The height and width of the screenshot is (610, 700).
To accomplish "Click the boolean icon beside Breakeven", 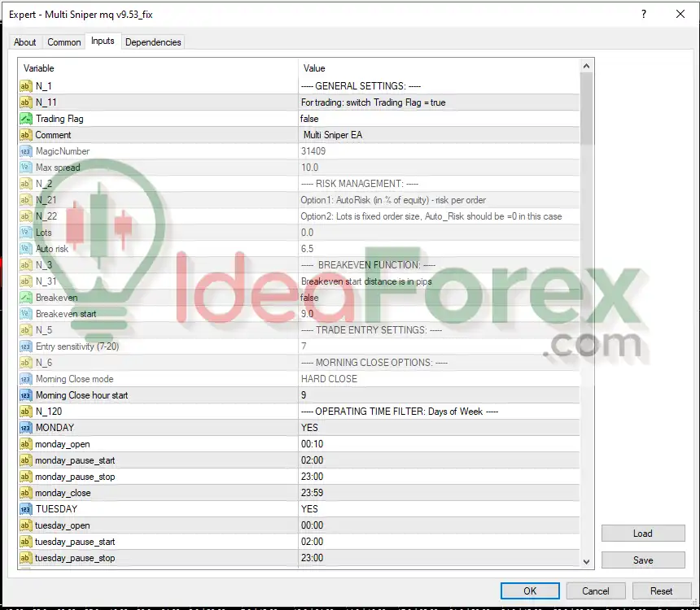I will [x=25, y=298].
